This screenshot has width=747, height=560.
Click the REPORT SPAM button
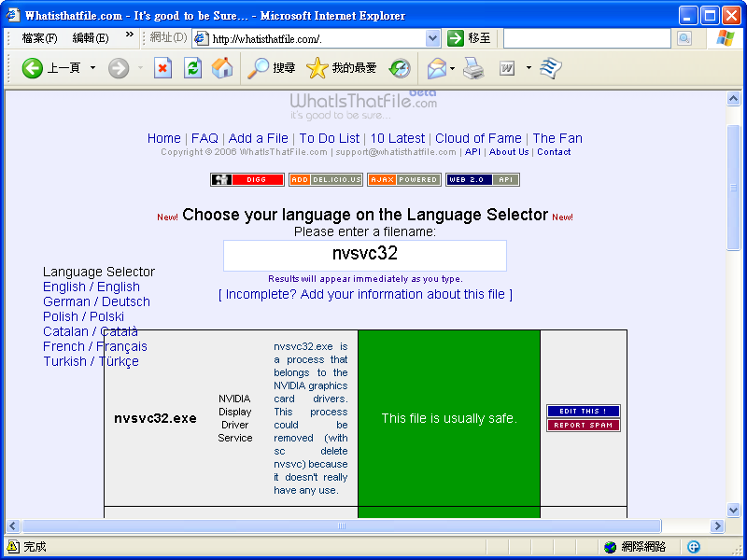(x=583, y=425)
